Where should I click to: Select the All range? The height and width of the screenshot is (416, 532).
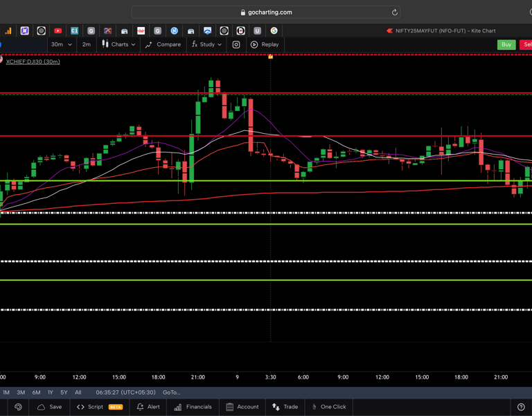[x=78, y=392]
